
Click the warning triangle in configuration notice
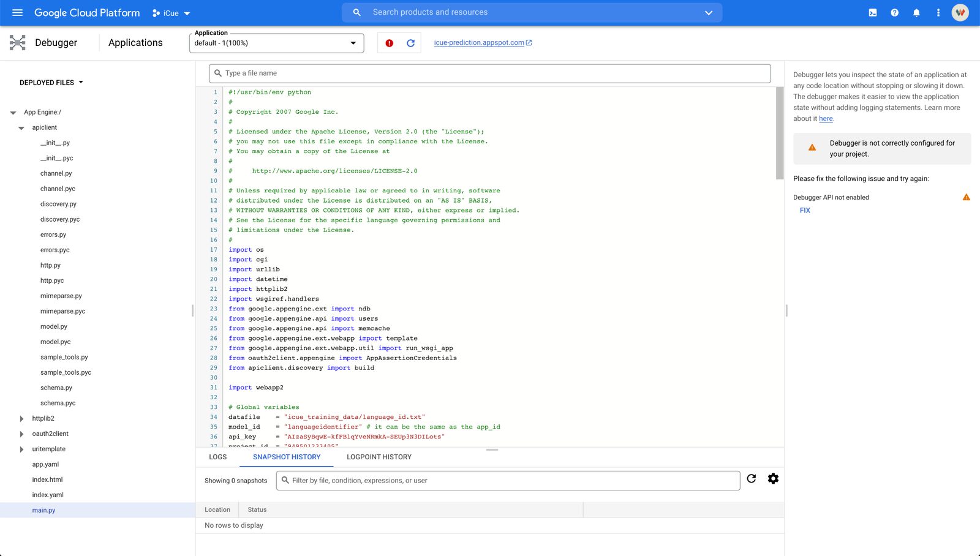tap(812, 148)
